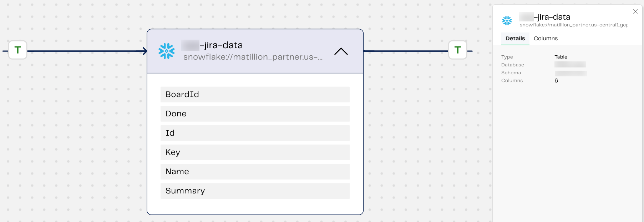The image size is (644, 222).
Task: Collapse the jira-data node with chevron
Action: click(341, 51)
